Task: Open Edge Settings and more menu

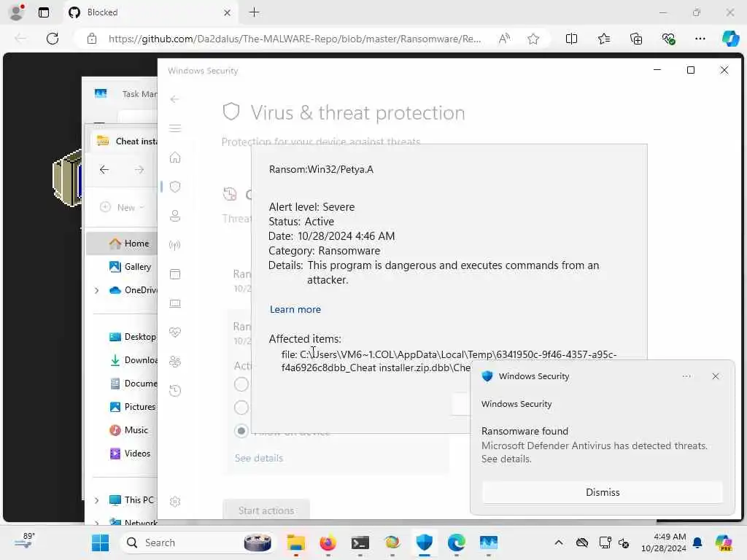Action: coord(700,39)
